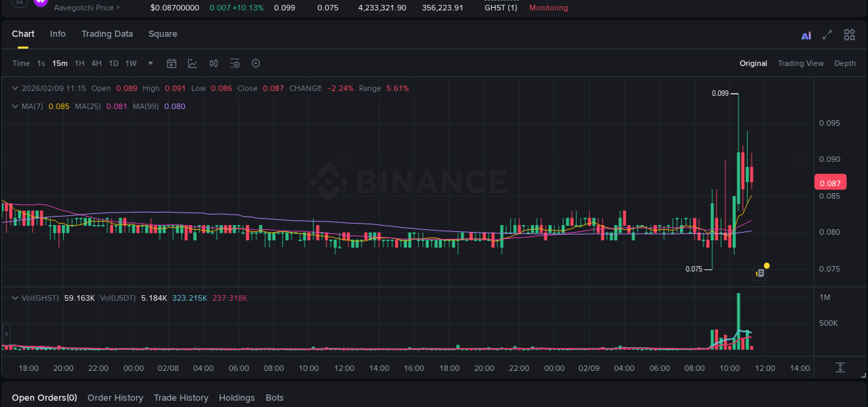The width and height of the screenshot is (868, 407).
Task: Open the extra timeframe dropdown arrow
Action: [149, 63]
